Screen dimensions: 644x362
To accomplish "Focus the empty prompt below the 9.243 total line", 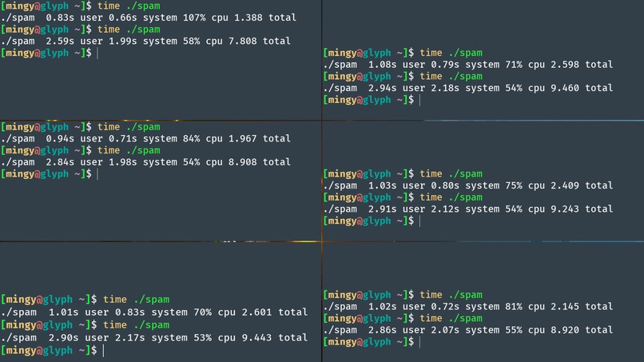I will point(372,221).
